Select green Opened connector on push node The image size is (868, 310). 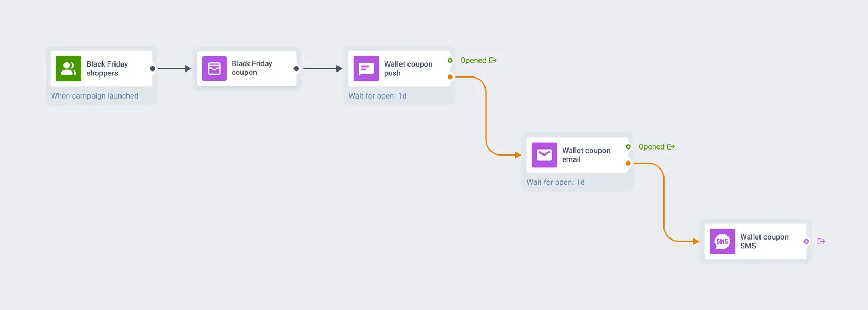click(450, 60)
